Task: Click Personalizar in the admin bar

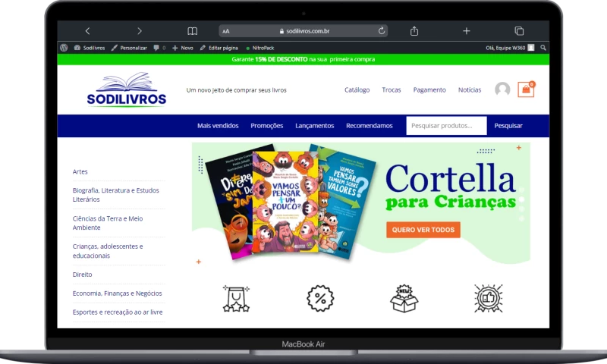Action: pos(129,48)
